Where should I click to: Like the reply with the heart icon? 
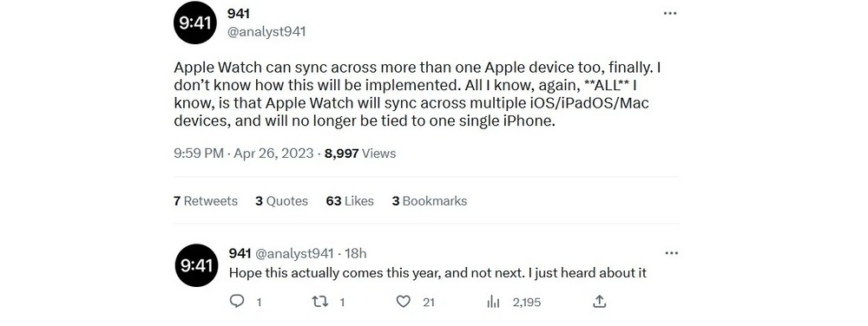(404, 302)
